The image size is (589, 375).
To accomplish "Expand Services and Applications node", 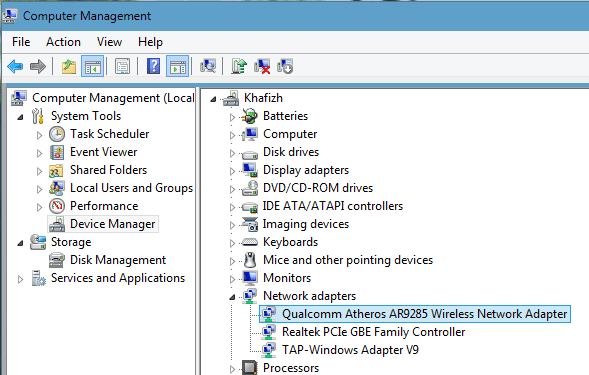I will tap(20, 279).
